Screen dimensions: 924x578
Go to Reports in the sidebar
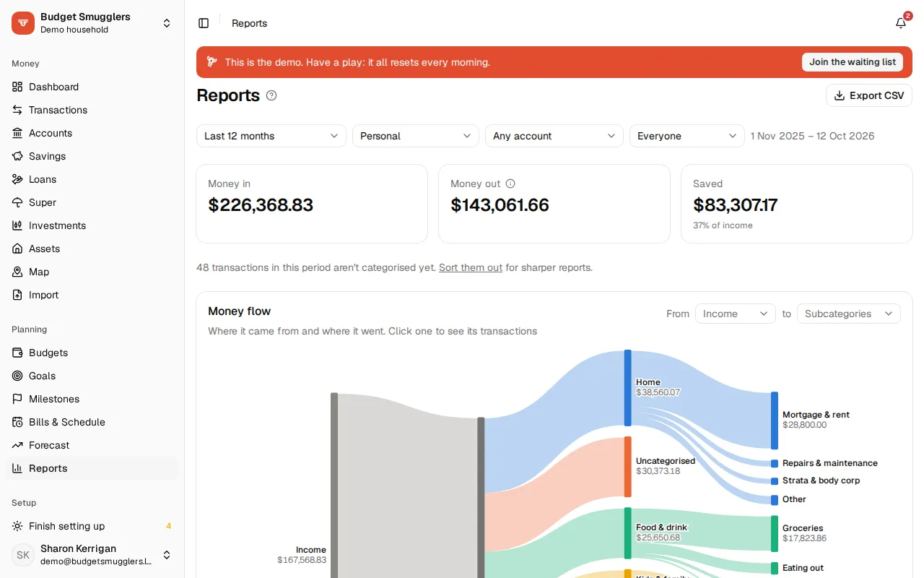pyautogui.click(x=92, y=468)
